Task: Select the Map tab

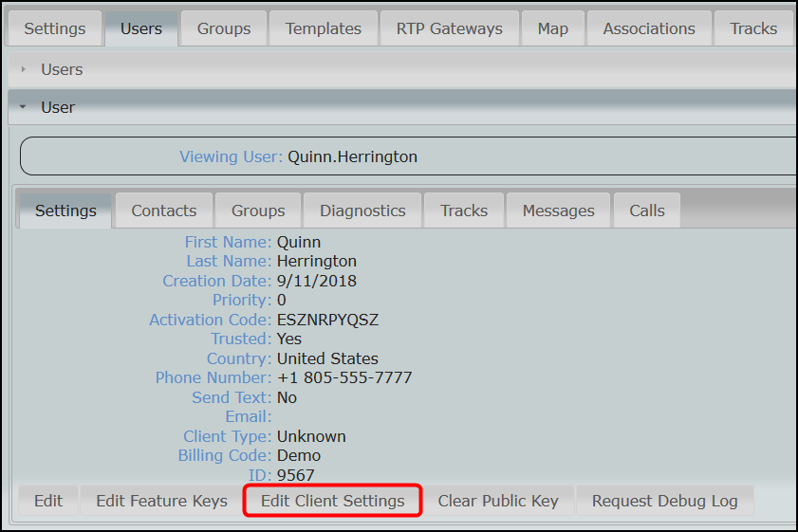Action: click(552, 28)
